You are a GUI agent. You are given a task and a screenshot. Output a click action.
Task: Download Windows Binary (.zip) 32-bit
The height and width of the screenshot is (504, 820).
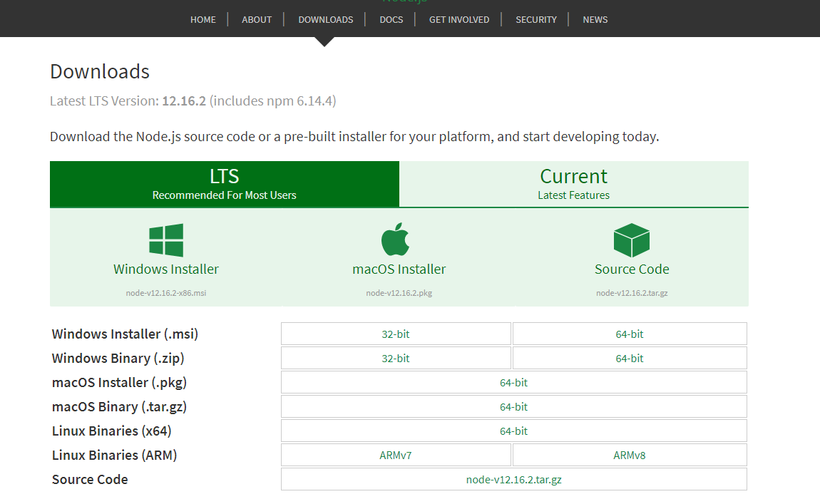pyautogui.click(x=396, y=358)
